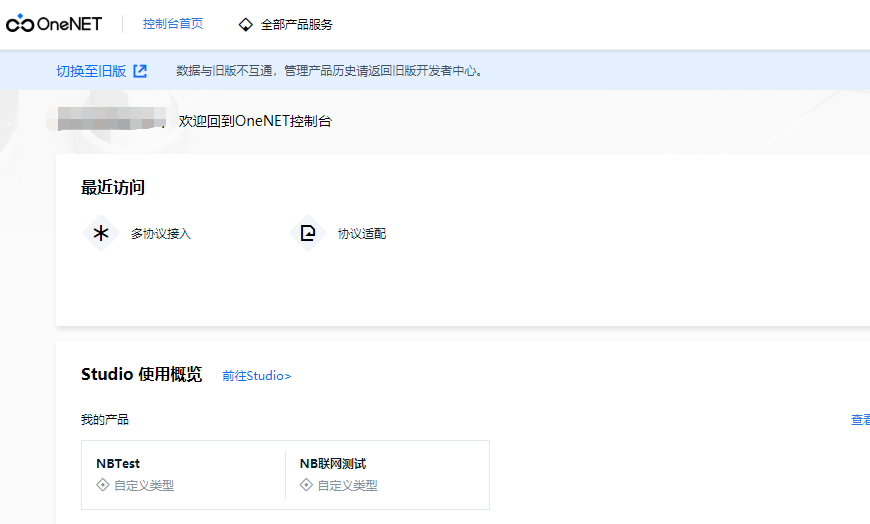Open the NBTest product card
This screenshot has width=870, height=524.
pos(184,475)
